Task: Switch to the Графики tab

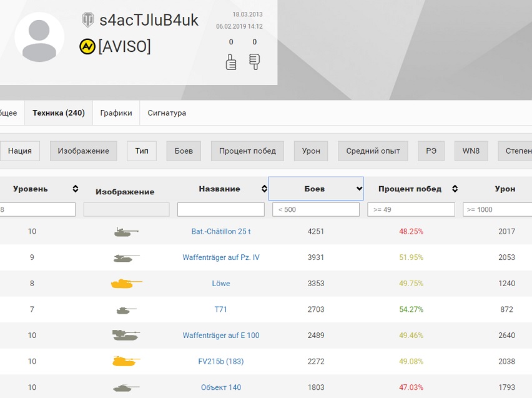Action: click(x=116, y=112)
